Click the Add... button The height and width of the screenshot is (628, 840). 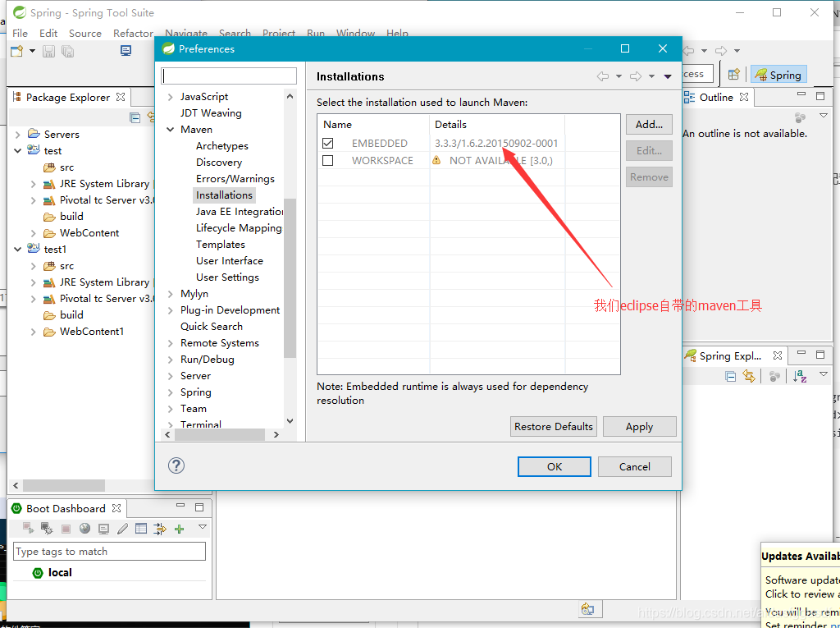pos(649,125)
